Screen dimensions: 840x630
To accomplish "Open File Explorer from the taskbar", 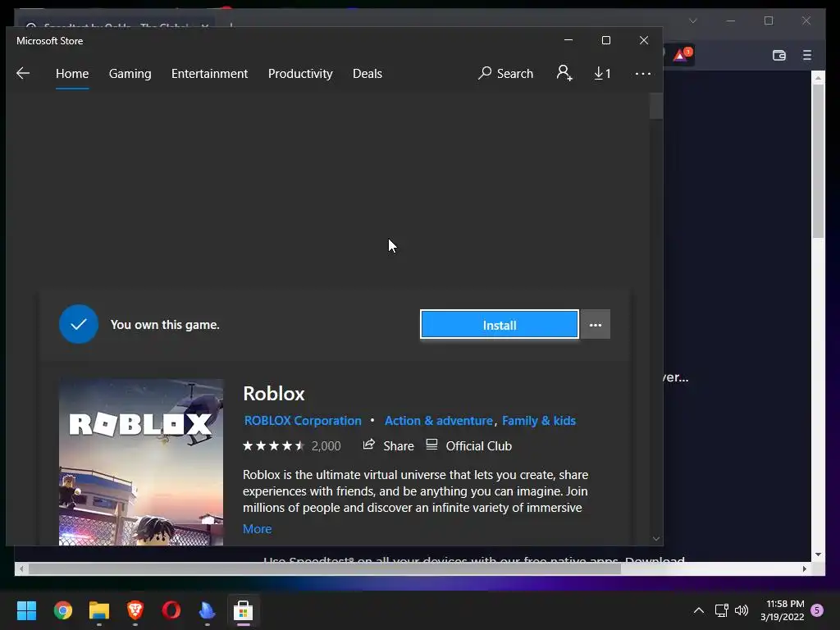I will pos(99,610).
